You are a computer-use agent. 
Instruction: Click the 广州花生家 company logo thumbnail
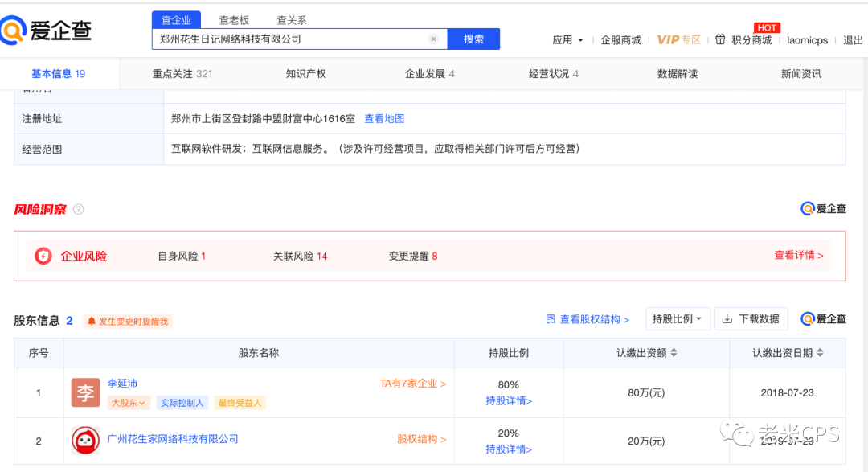click(85, 441)
